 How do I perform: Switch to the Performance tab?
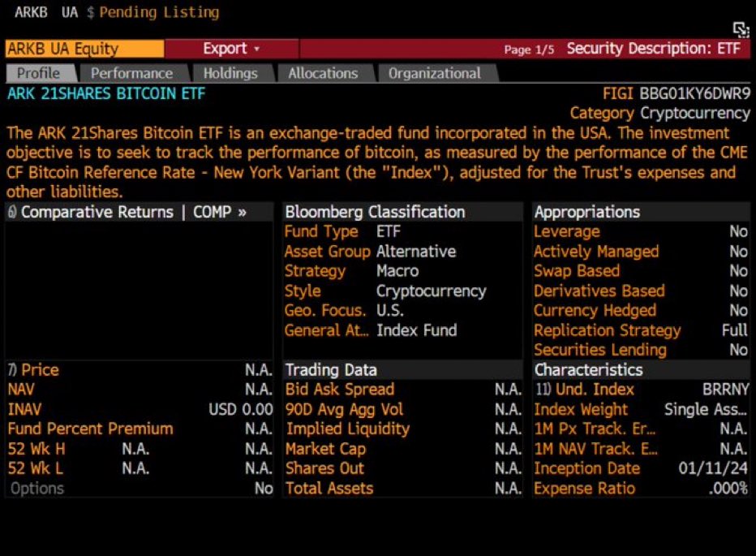click(x=132, y=72)
